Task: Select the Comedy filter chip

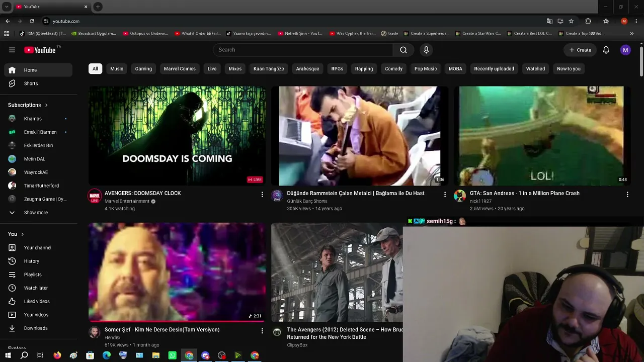Action: pyautogui.click(x=393, y=69)
